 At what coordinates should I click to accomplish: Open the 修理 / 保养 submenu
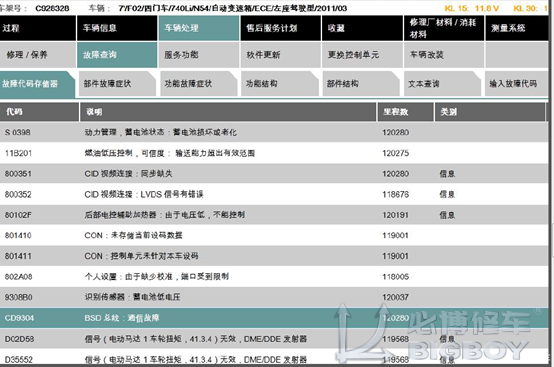[37, 55]
